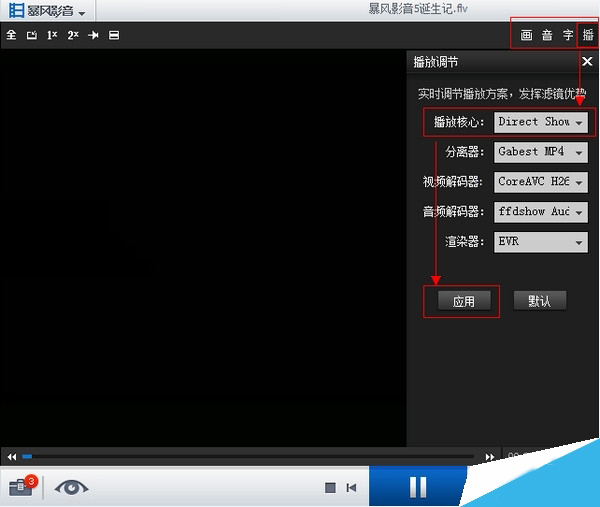This screenshot has height=507, width=600.
Task: Click the video title 暴风影音5诞生记.flv
Action: point(418,8)
